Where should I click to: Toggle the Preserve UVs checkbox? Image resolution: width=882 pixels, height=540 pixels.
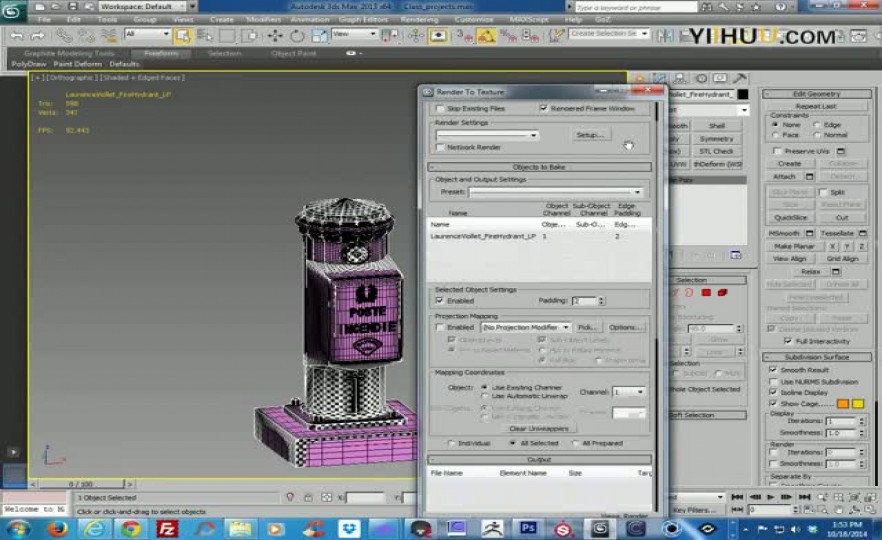point(777,151)
